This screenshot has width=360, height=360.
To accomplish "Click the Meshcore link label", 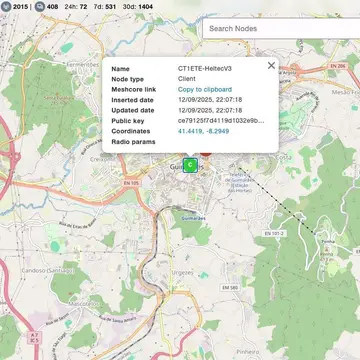I will 134,90.
